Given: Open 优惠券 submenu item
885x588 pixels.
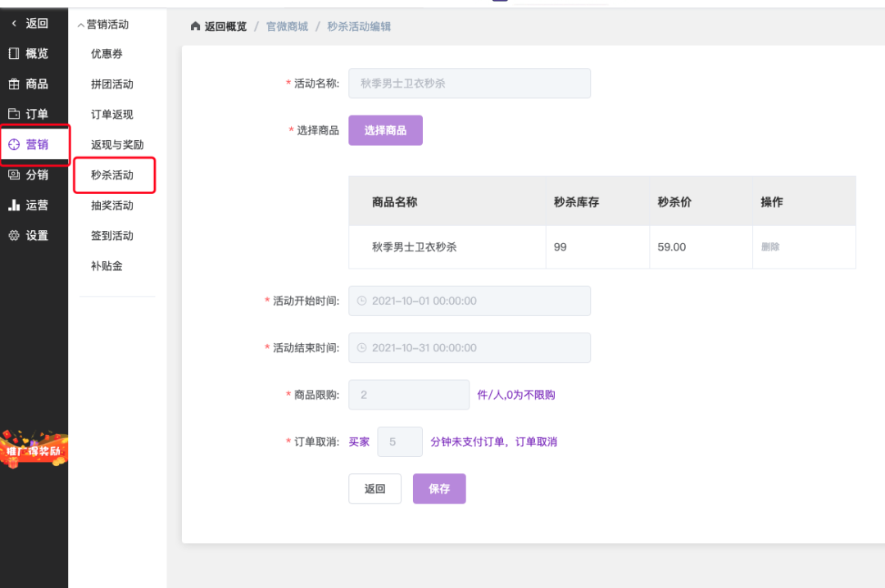Looking at the screenshot, I should [x=107, y=53].
